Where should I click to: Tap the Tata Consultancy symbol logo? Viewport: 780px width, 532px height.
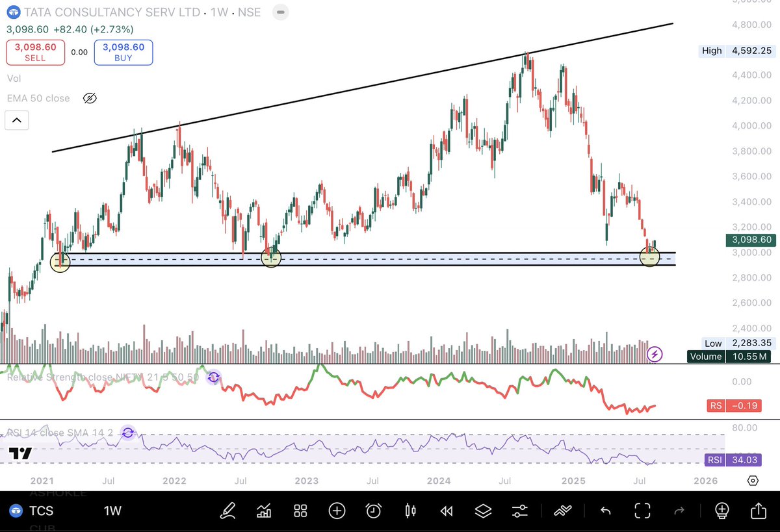click(x=12, y=12)
